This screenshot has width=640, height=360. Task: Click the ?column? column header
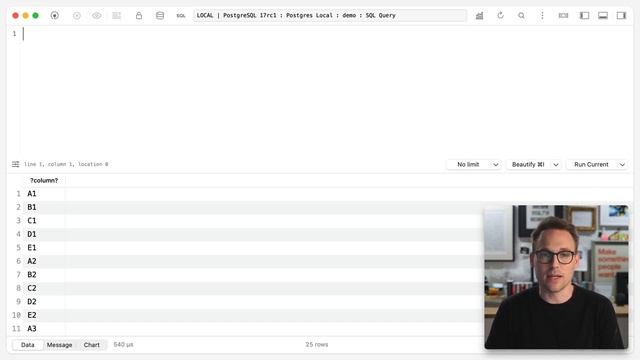point(44,180)
